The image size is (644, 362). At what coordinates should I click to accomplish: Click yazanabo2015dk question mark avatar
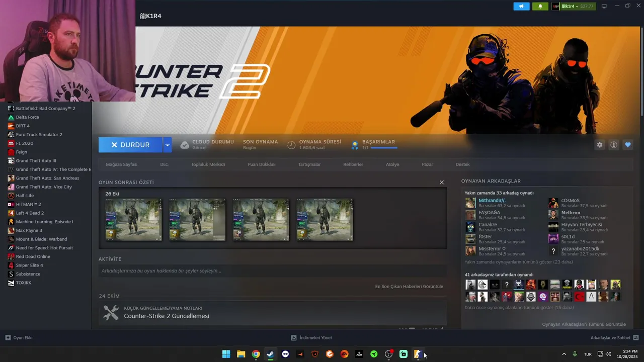[x=553, y=251]
